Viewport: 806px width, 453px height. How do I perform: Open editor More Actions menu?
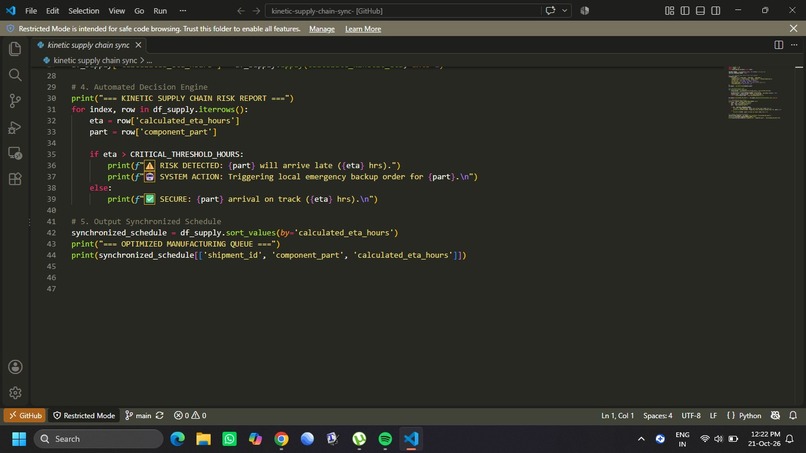[x=794, y=45]
